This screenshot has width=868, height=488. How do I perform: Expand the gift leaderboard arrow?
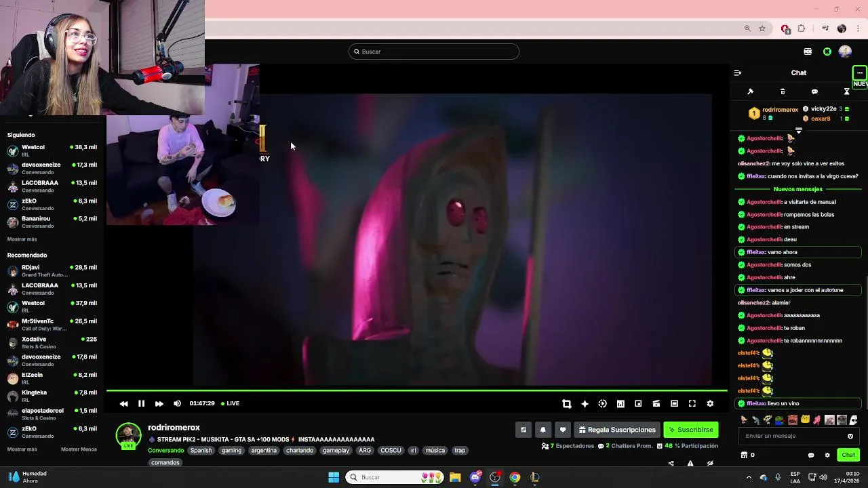(x=798, y=130)
